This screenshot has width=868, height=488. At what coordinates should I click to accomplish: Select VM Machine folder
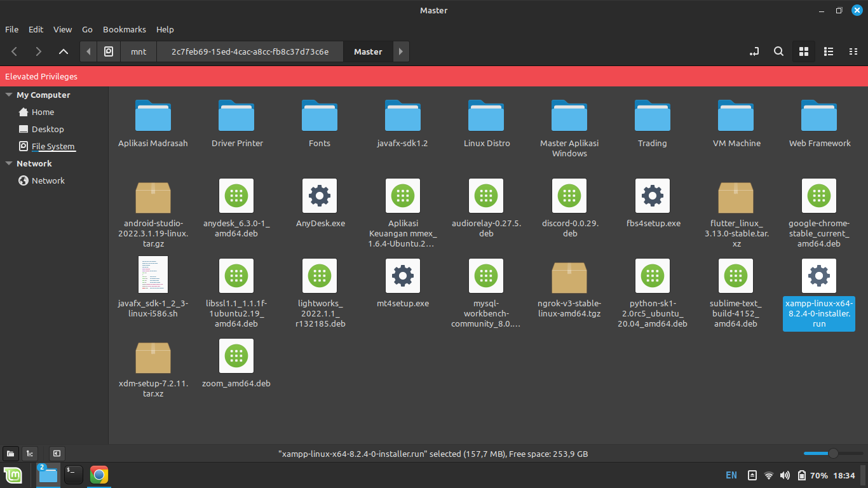(736, 124)
